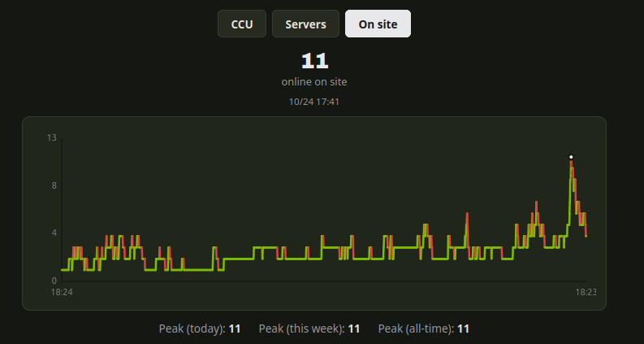The image size is (644, 344).
Task: Click the large 11 online count
Action: (x=314, y=61)
